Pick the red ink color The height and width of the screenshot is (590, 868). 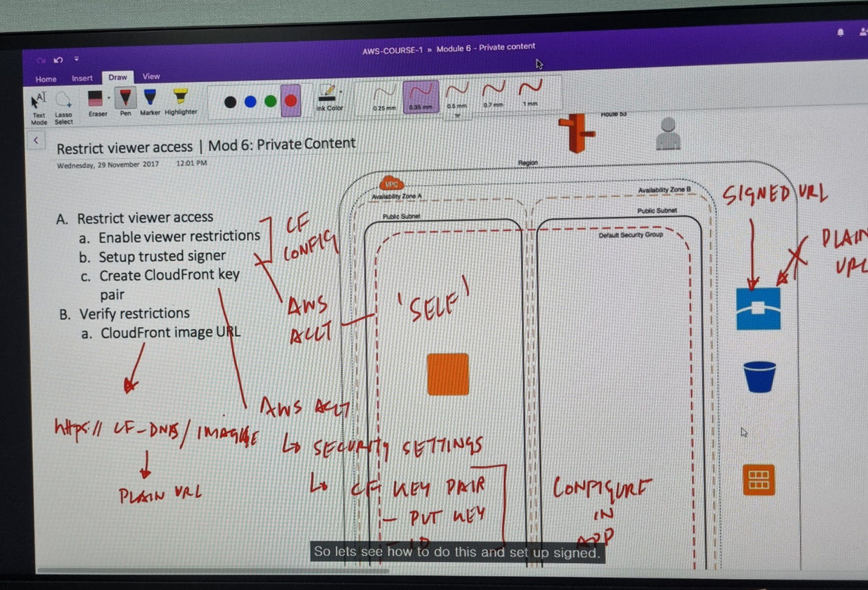pyautogui.click(x=290, y=101)
